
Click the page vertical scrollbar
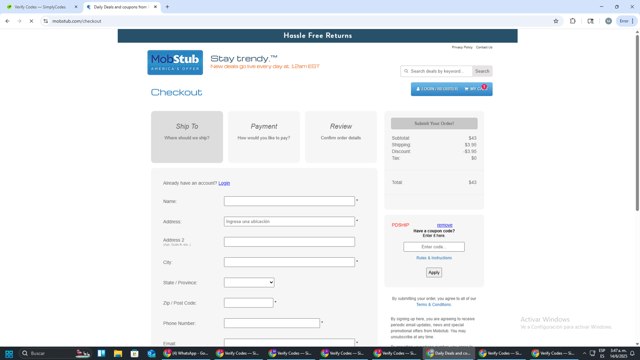pyautogui.click(x=637, y=122)
